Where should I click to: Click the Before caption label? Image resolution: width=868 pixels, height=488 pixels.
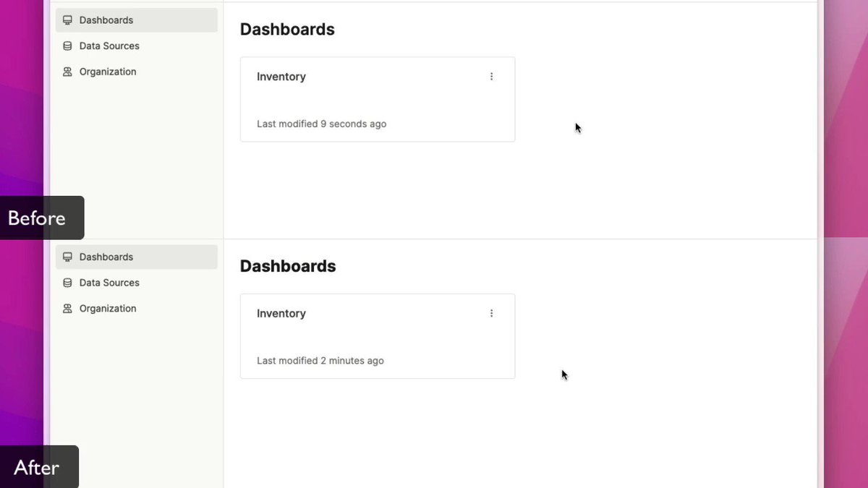pyautogui.click(x=37, y=218)
